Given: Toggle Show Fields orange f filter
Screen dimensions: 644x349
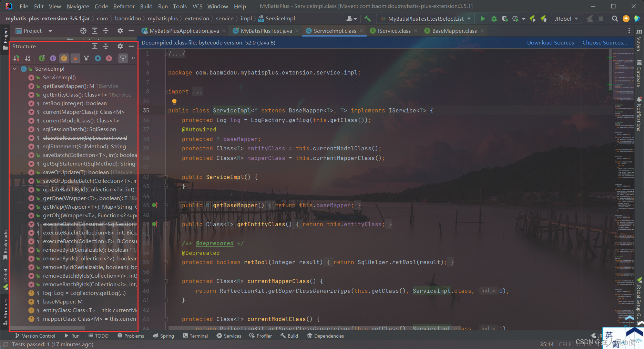Looking at the screenshot, I should (64, 58).
